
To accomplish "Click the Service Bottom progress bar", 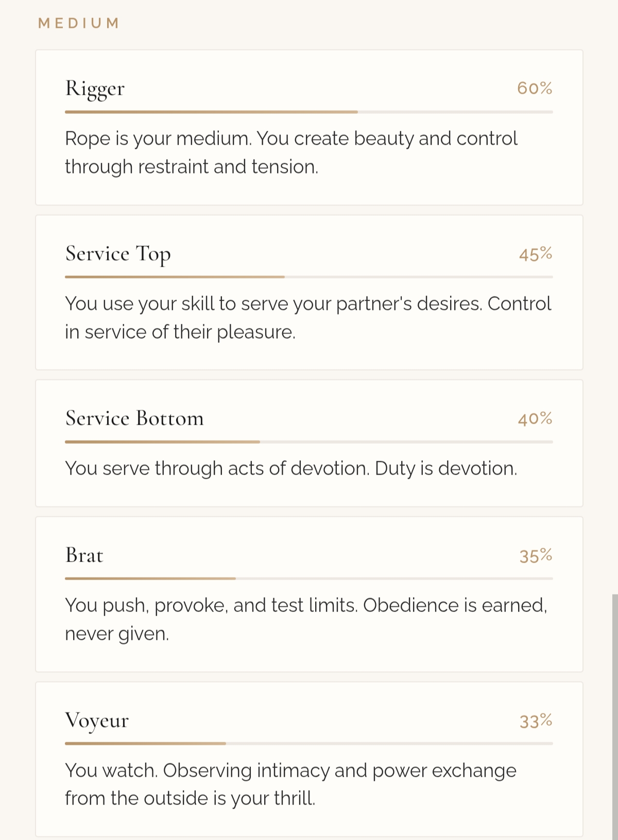I will pyautogui.click(x=308, y=442).
